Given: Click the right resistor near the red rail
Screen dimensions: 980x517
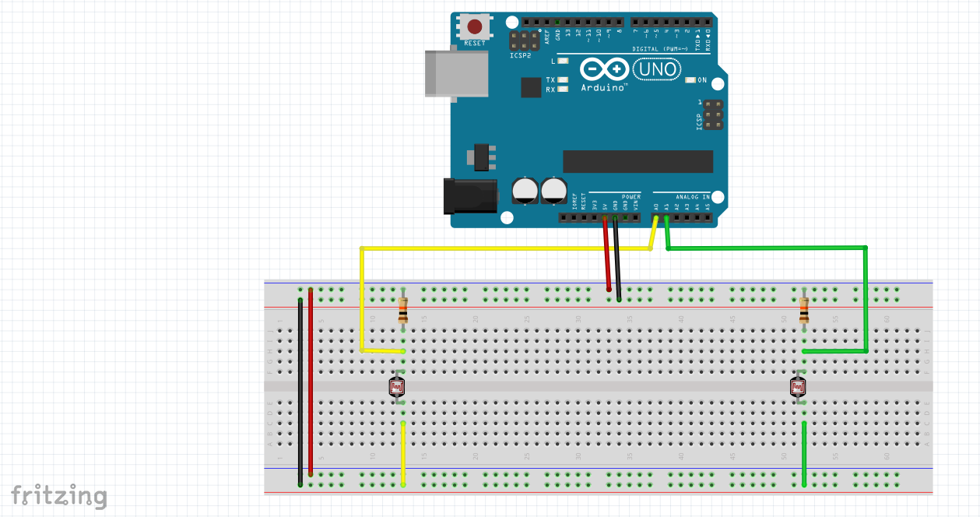Looking at the screenshot, I should click(x=804, y=308).
